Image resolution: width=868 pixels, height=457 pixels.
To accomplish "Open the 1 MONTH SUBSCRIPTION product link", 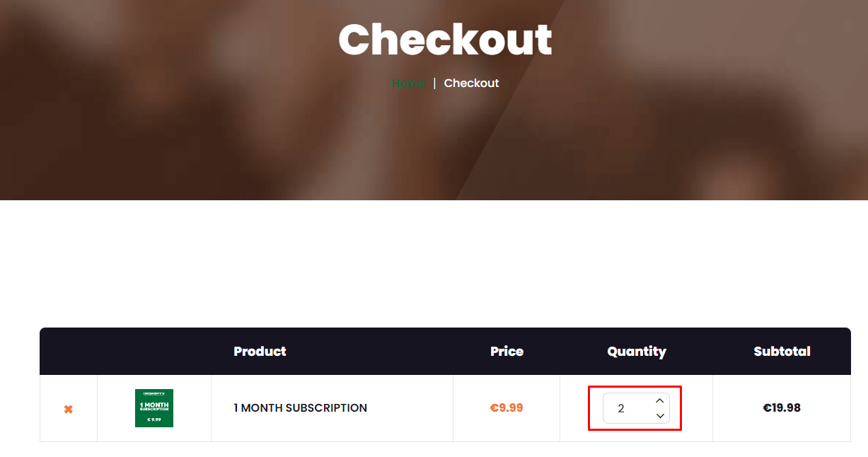I will pyautogui.click(x=300, y=408).
